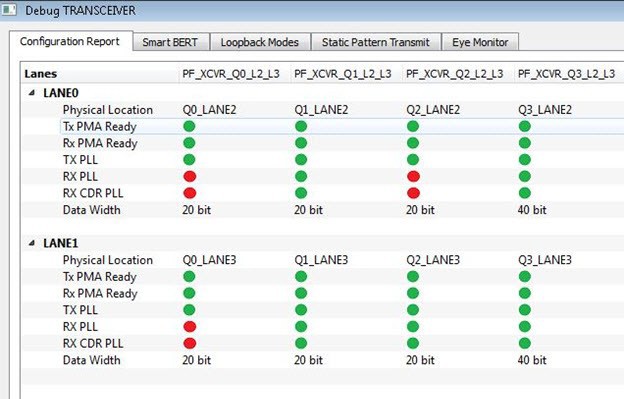Collapse the LANE0 tree section
The width and height of the screenshot is (624, 399).
pos(32,93)
